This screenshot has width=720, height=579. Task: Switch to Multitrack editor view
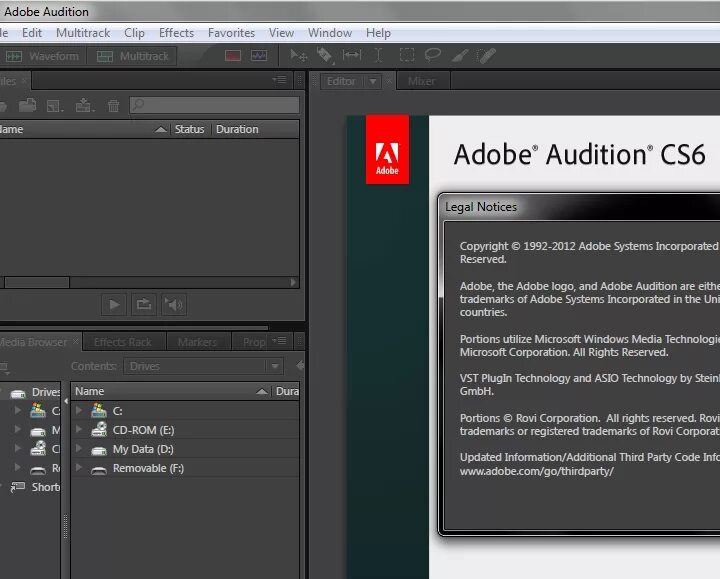coord(132,56)
